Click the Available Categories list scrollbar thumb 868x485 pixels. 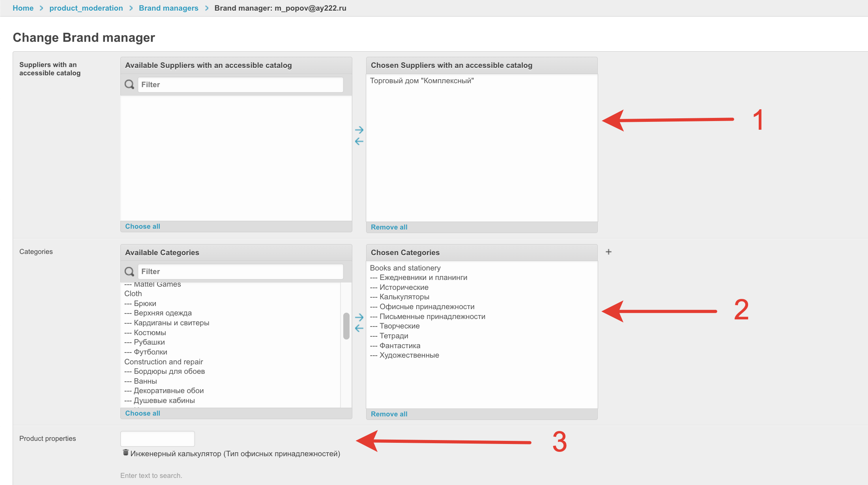(x=346, y=326)
